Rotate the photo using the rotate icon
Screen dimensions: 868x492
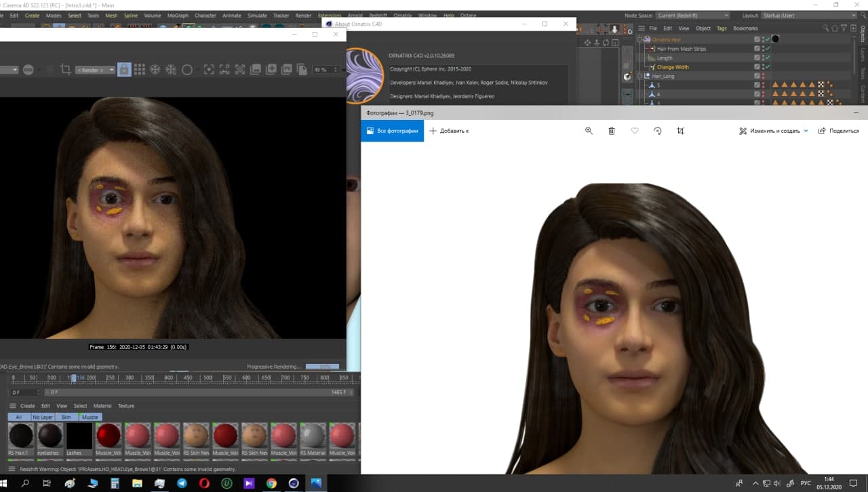click(657, 131)
